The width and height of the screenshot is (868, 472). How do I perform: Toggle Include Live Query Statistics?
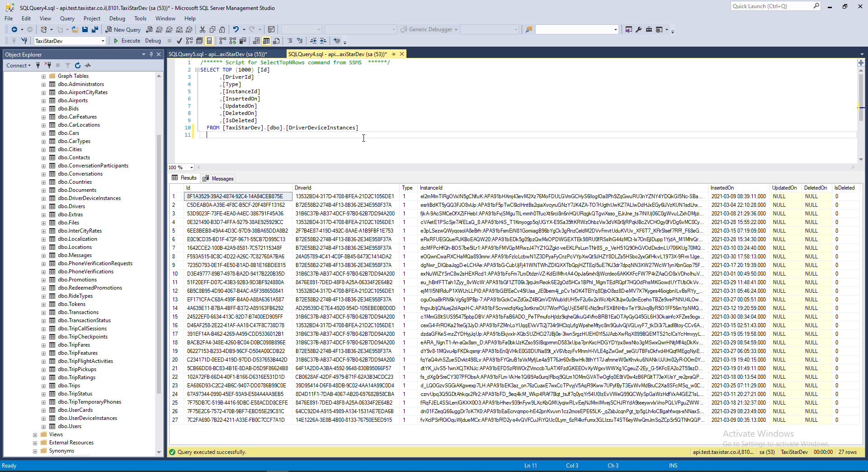point(232,41)
